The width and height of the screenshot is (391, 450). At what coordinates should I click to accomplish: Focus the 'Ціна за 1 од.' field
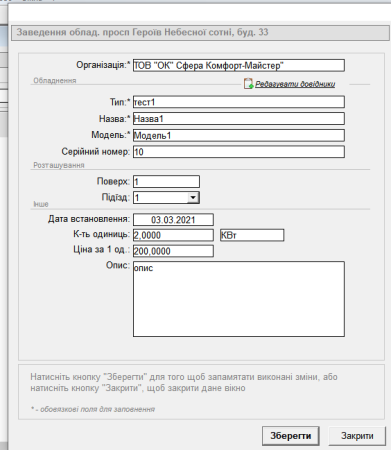coord(173,251)
